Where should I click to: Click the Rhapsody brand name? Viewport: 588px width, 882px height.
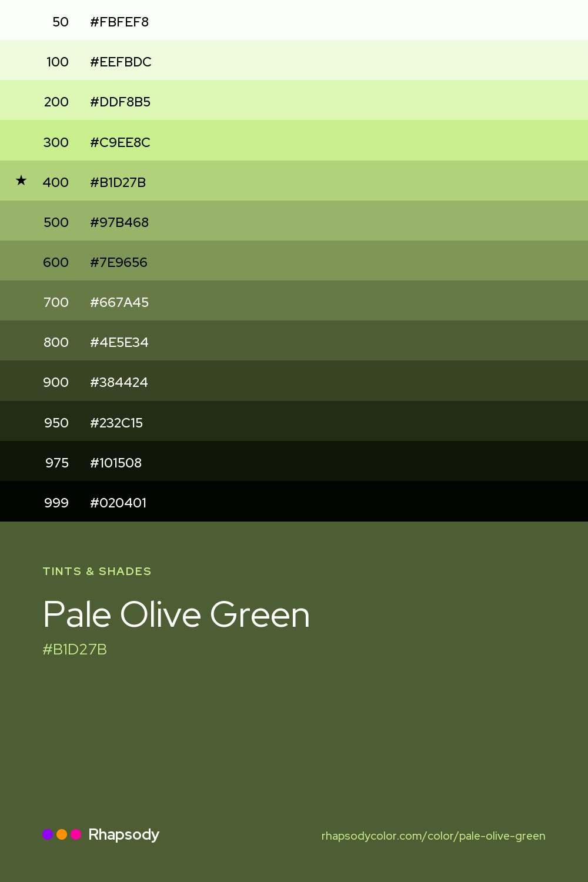tap(124, 835)
